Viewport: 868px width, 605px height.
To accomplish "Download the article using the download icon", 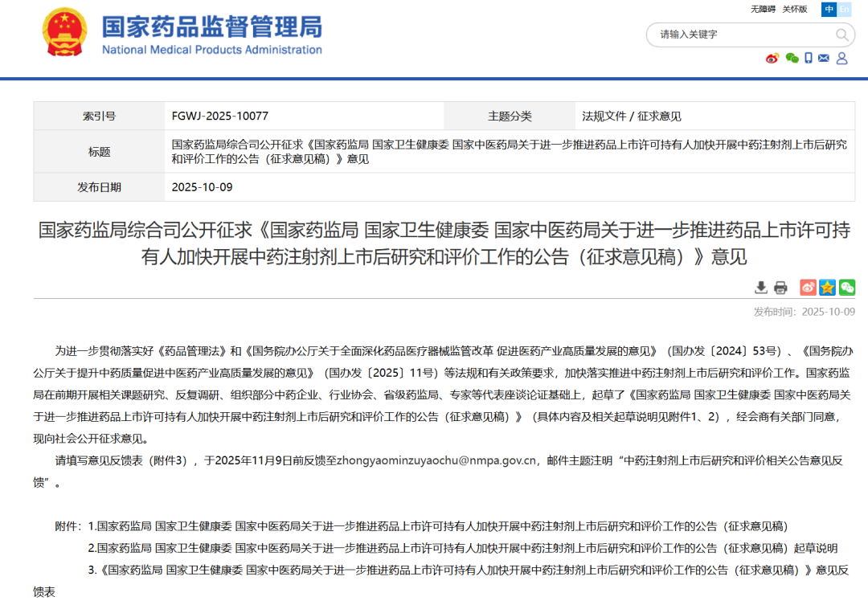I will tap(760, 288).
